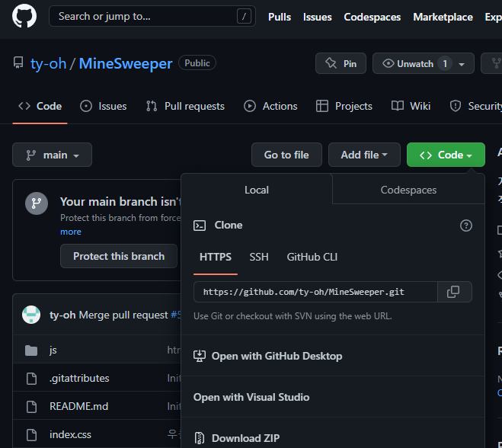Open the Pull requests tab
The width and height of the screenshot is (502, 448).
185,107
